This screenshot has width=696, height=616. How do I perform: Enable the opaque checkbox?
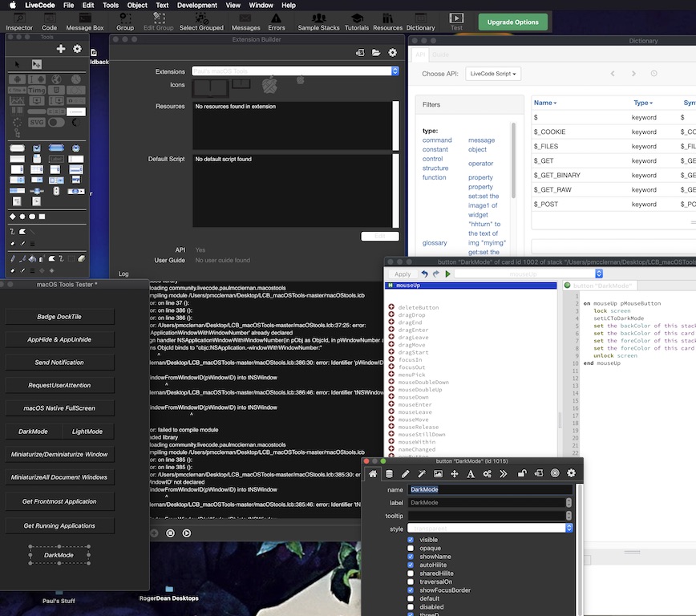tap(411, 549)
